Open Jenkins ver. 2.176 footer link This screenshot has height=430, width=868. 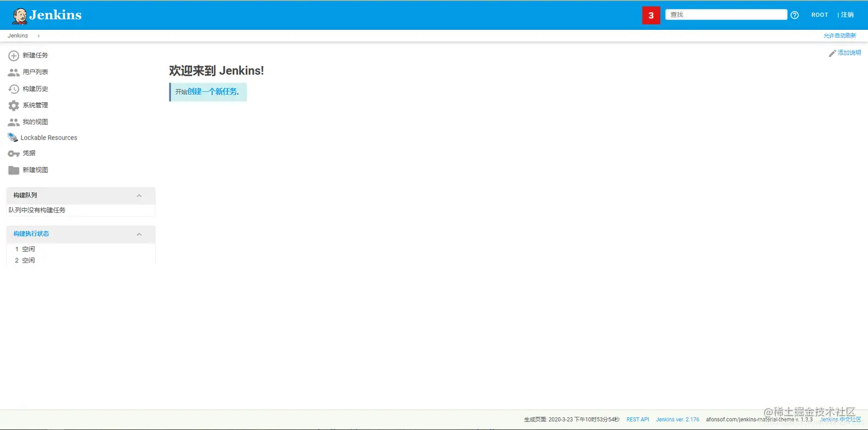click(677, 420)
